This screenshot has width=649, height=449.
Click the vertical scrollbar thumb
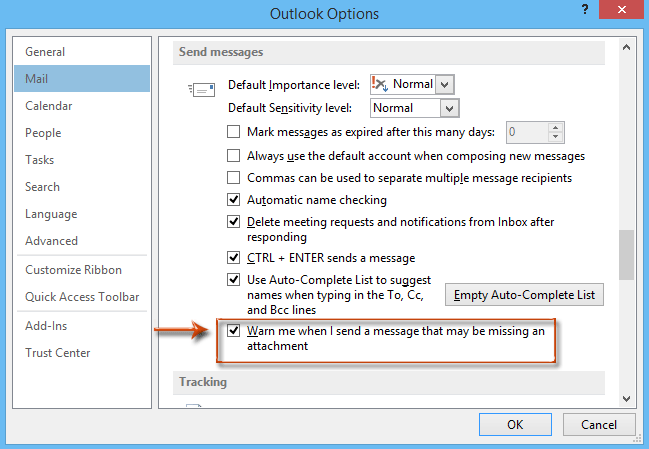(626, 255)
